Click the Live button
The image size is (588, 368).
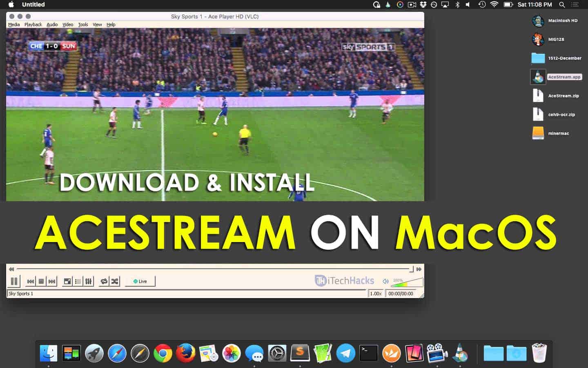pos(140,281)
